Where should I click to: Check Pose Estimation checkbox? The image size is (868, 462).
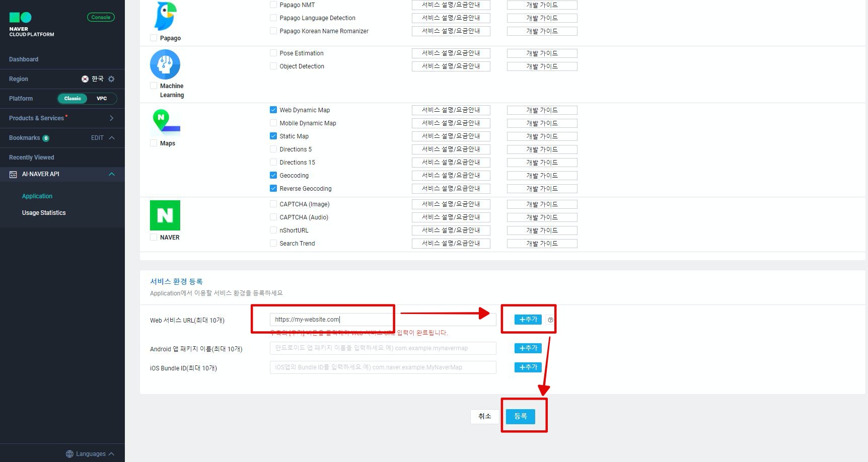(x=273, y=53)
